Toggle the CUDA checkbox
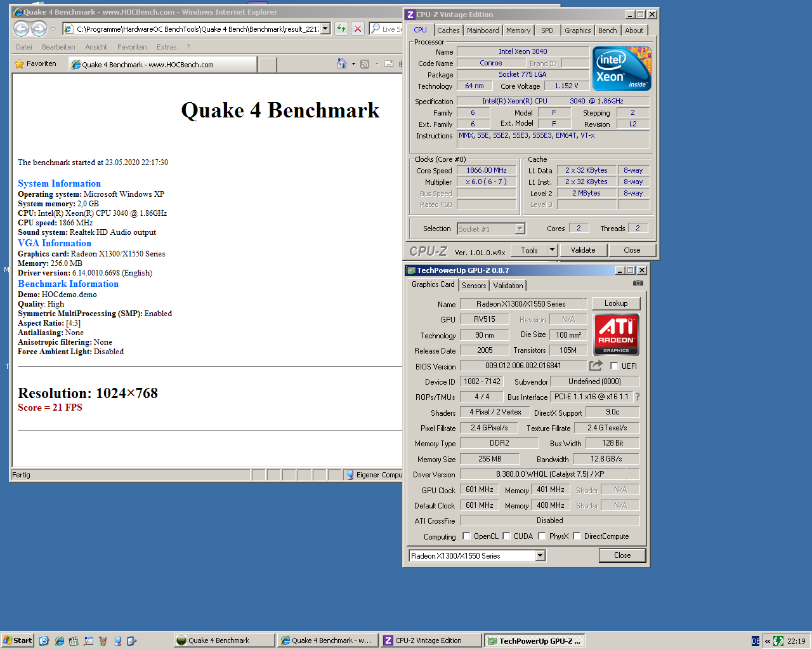 [x=506, y=536]
